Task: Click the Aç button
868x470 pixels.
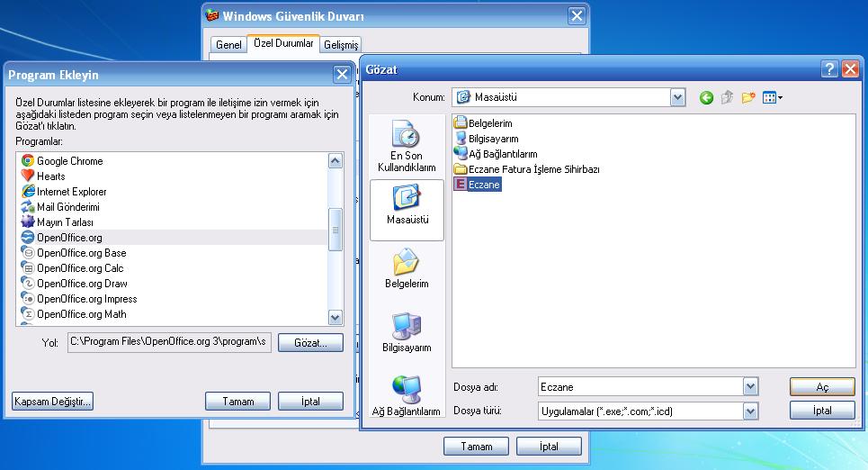Action: point(822,387)
